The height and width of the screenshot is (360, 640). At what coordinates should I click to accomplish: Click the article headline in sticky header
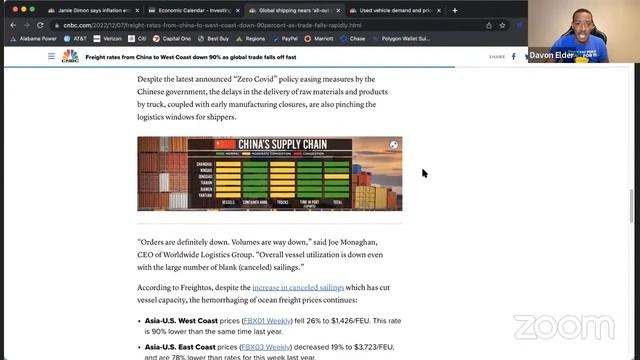pyautogui.click(x=191, y=57)
